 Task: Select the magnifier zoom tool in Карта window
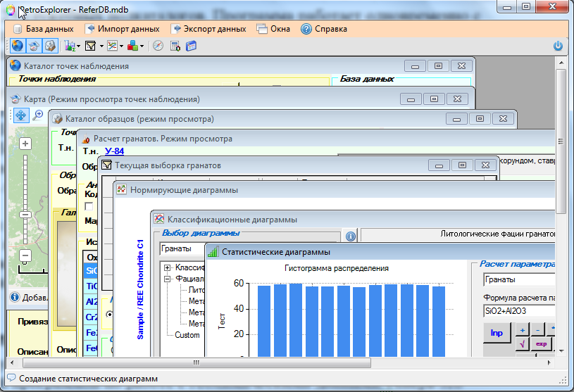(37, 115)
